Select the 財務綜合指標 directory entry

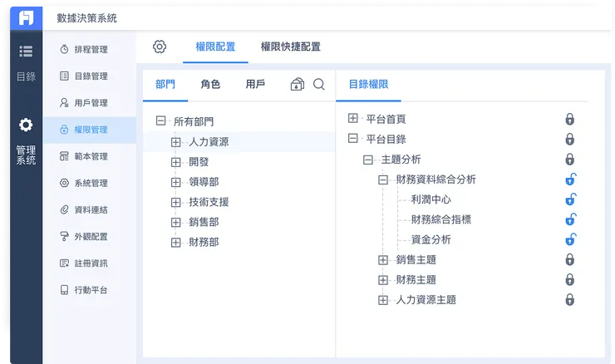coord(440,219)
